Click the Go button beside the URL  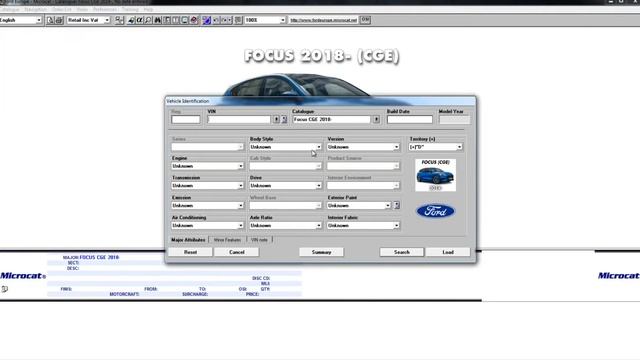[365, 20]
